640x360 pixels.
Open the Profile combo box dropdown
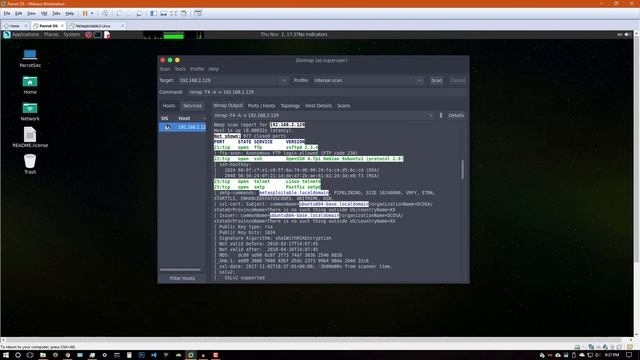420,81
